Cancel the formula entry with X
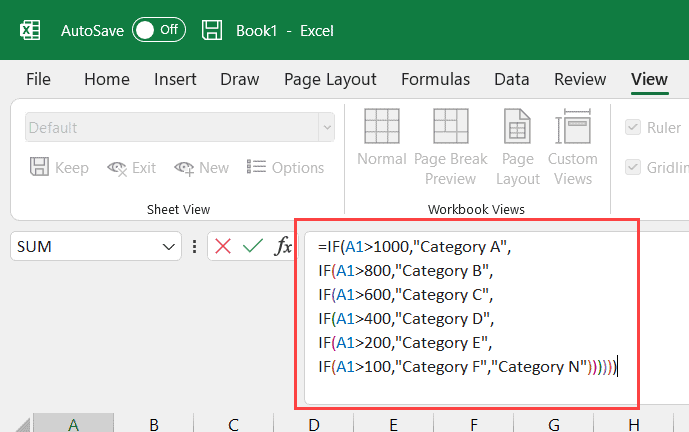This screenshot has height=432, width=689. tap(223, 246)
